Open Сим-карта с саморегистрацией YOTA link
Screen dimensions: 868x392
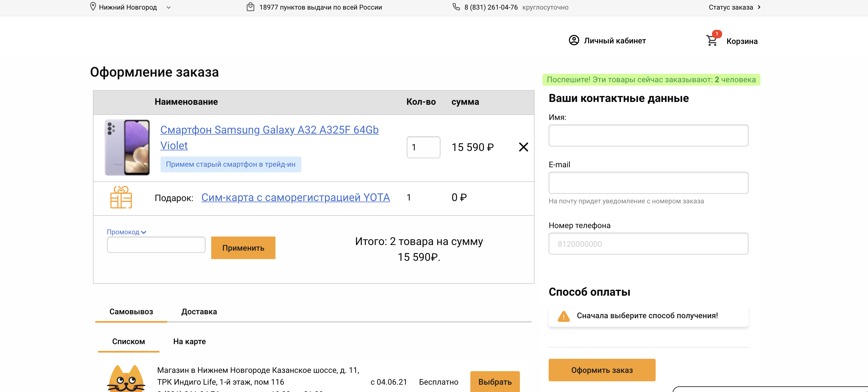[x=295, y=197]
